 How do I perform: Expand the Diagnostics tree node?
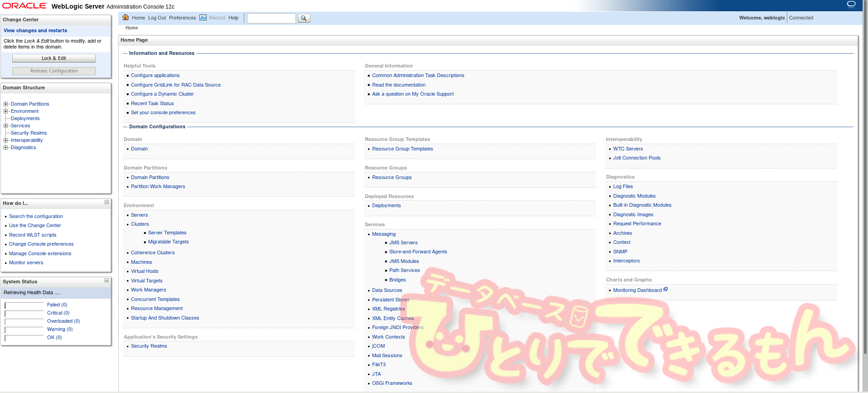coord(6,147)
